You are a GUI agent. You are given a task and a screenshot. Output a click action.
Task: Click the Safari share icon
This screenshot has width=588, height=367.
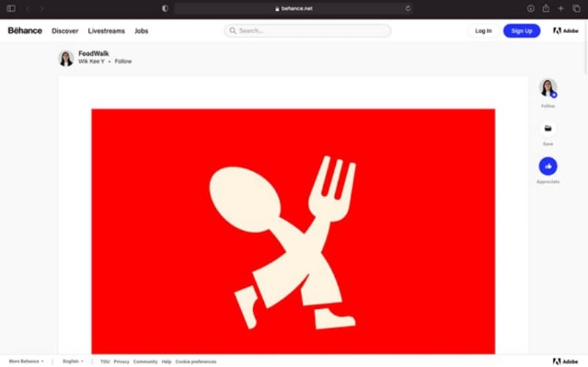pos(546,8)
